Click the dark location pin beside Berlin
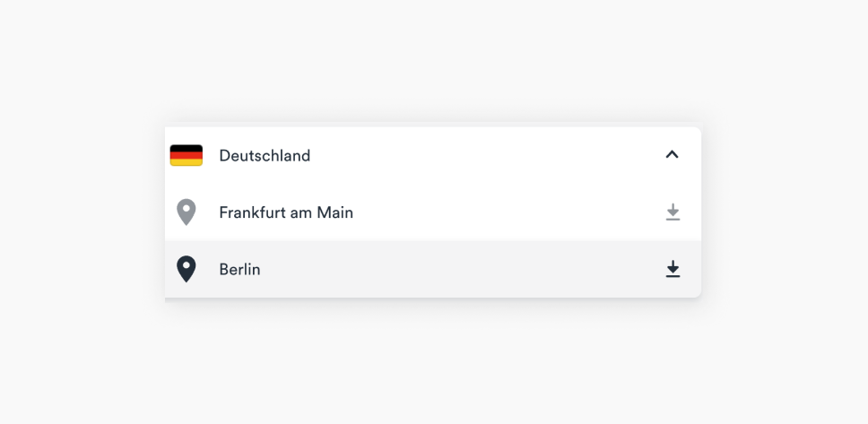The image size is (868, 424). click(x=186, y=269)
